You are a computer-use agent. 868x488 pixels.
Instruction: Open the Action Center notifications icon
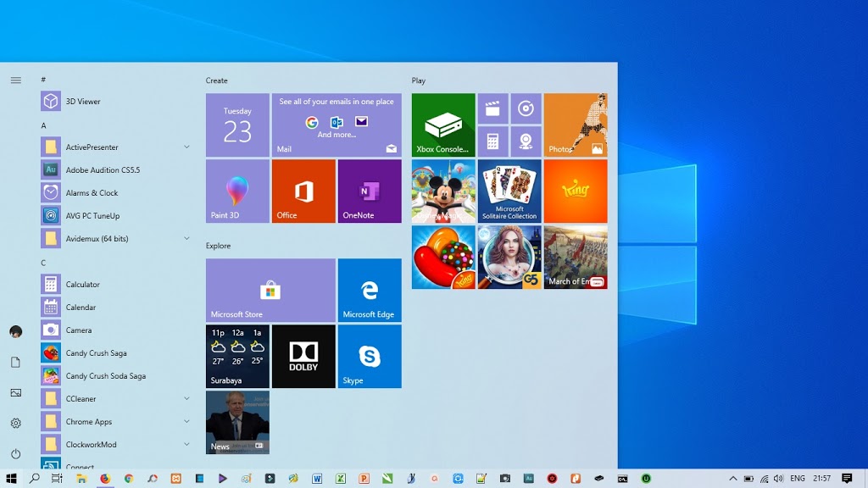point(847,478)
